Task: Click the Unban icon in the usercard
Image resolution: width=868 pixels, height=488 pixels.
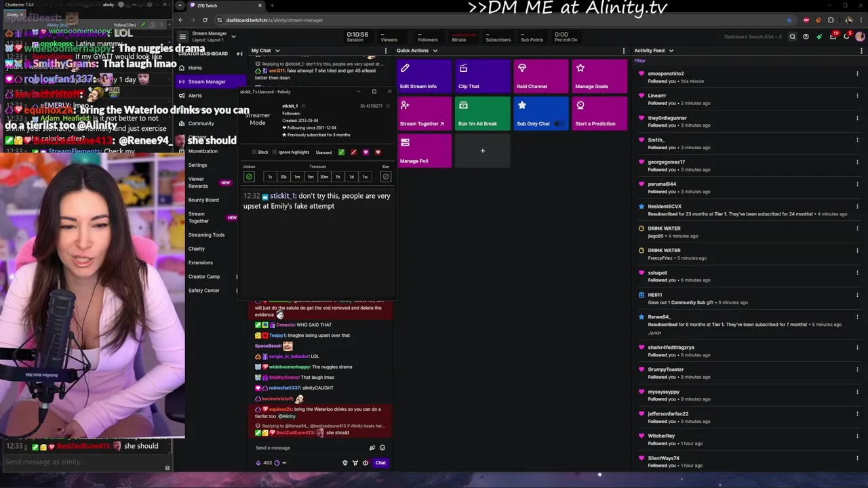Action: click(249, 177)
